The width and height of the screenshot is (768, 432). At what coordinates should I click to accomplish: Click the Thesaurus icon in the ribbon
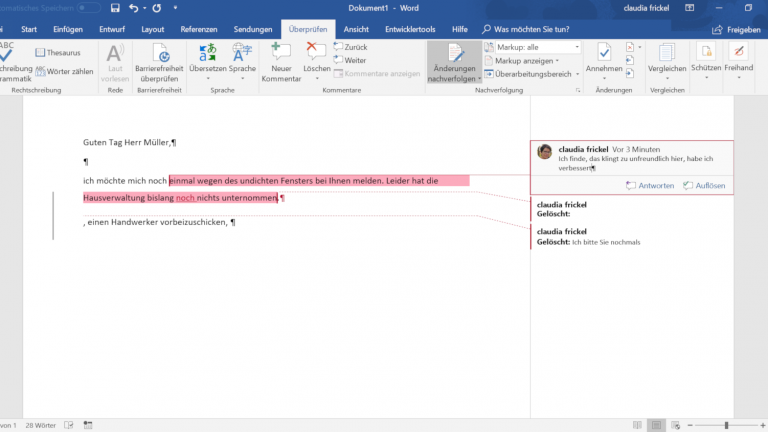click(x=40, y=52)
